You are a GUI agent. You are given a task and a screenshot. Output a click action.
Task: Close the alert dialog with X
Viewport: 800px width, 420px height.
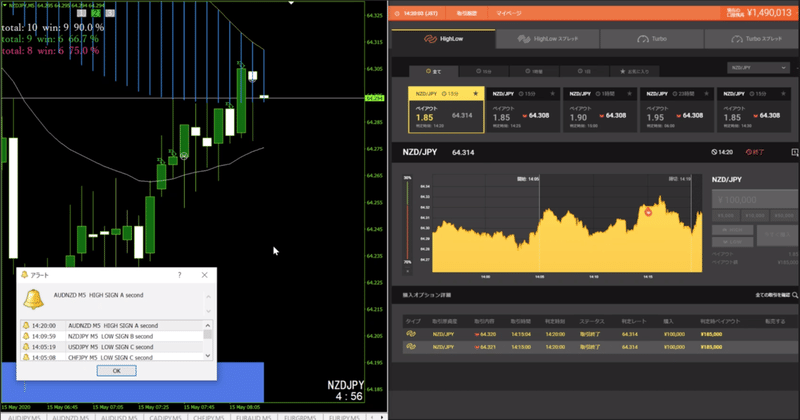click(x=205, y=275)
